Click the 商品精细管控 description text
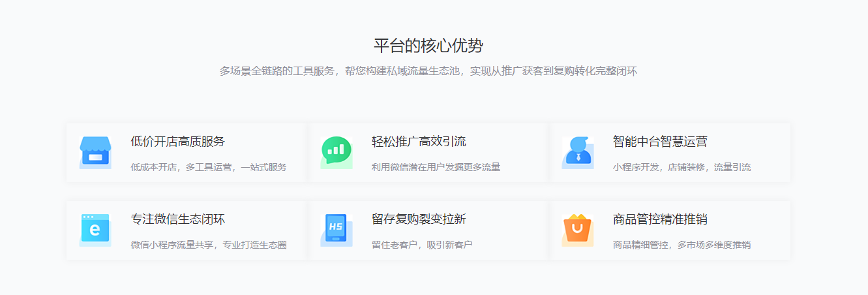The image size is (868, 295). coord(681,245)
